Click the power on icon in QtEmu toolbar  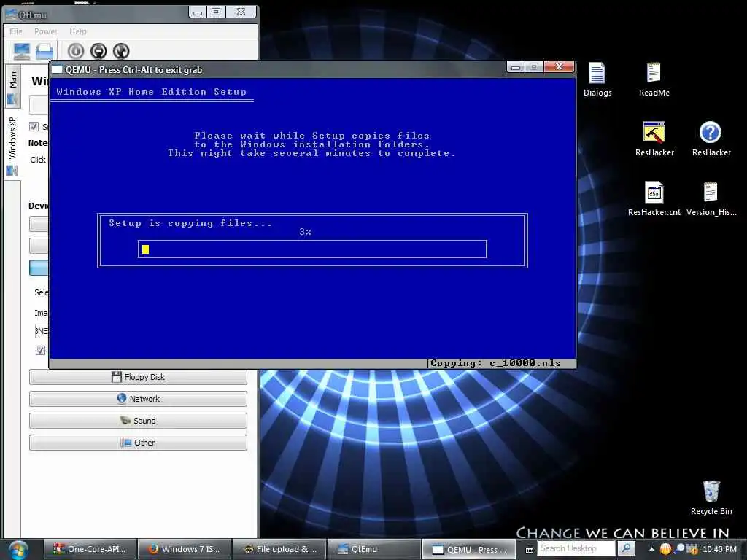76,51
